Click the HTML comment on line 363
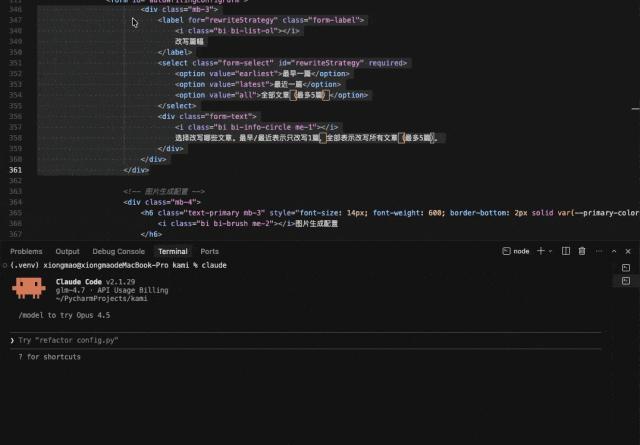The width and height of the screenshot is (640, 445). [164, 191]
